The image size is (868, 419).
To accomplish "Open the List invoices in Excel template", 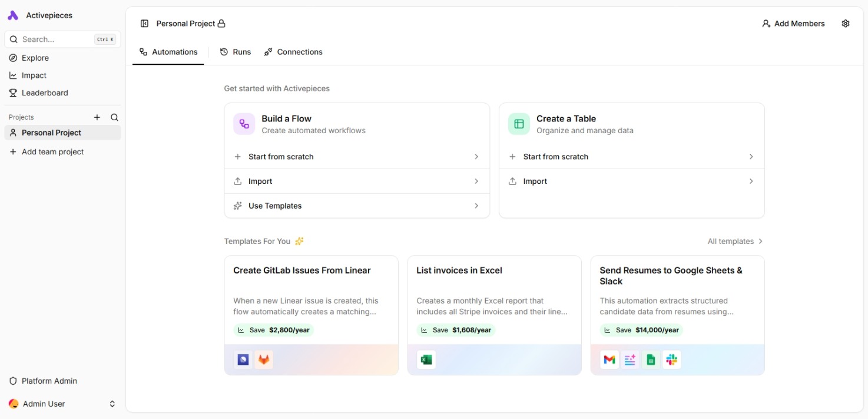I will (x=494, y=315).
